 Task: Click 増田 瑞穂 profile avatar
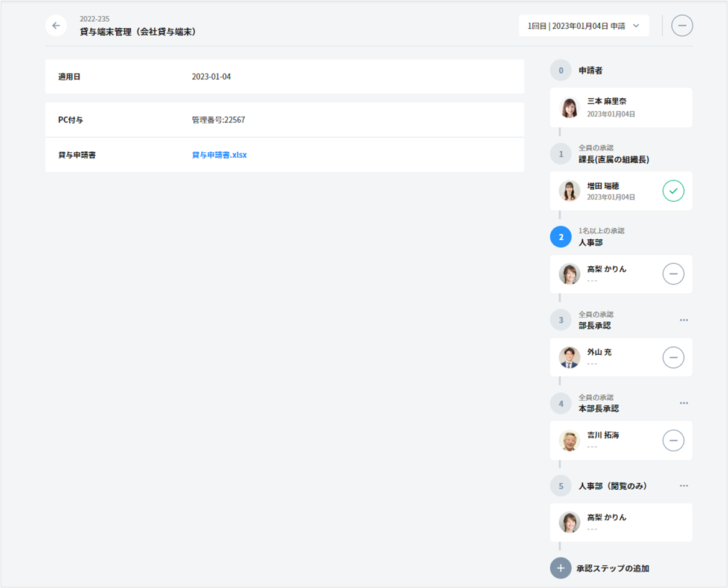(x=569, y=191)
